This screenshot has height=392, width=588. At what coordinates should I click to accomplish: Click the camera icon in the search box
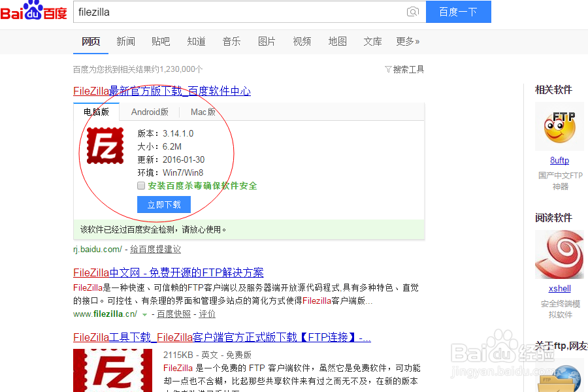pyautogui.click(x=413, y=11)
